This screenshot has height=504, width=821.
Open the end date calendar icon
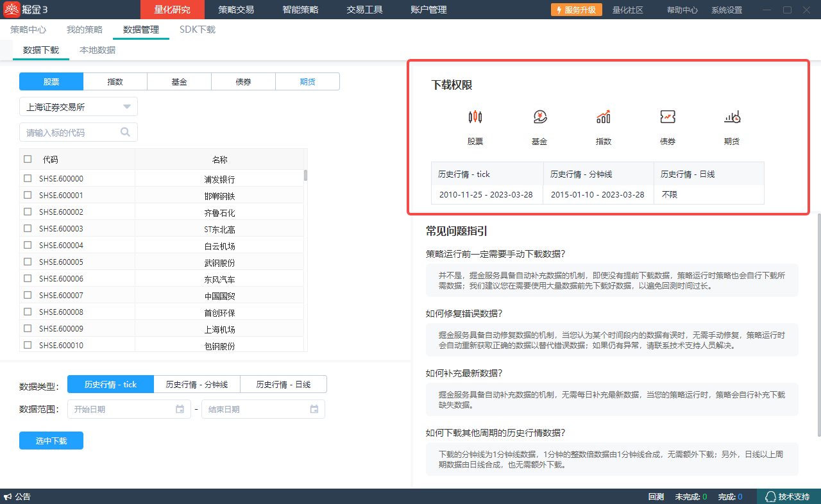(314, 409)
